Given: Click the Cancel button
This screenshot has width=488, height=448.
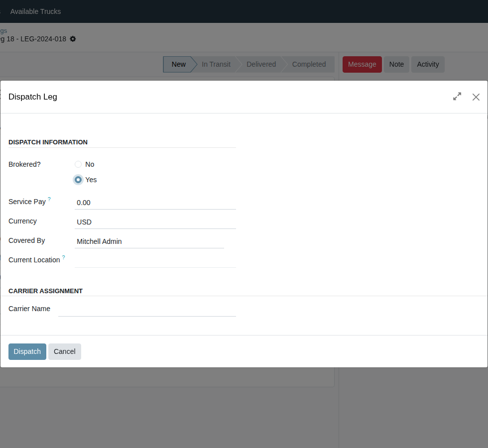Looking at the screenshot, I should 65,351.
